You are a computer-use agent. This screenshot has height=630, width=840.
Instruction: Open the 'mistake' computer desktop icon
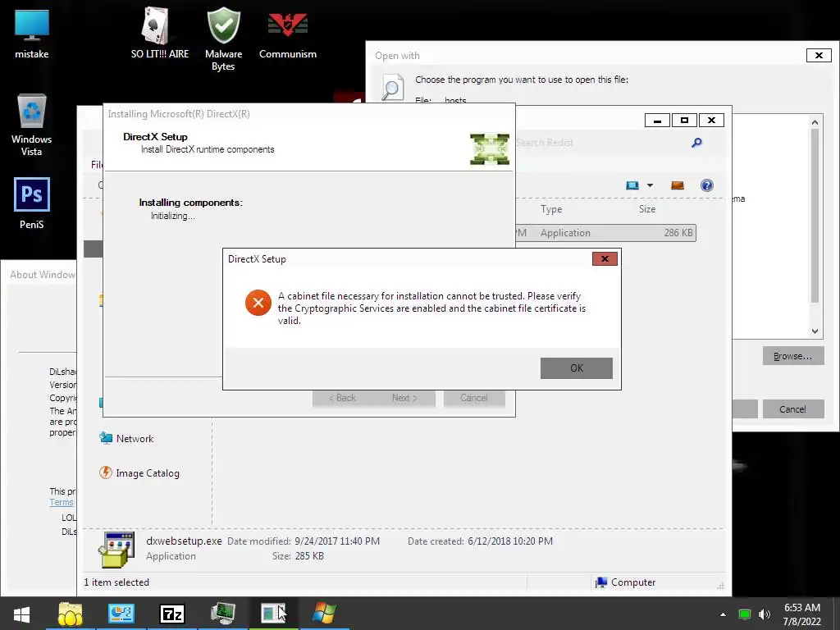point(32,33)
